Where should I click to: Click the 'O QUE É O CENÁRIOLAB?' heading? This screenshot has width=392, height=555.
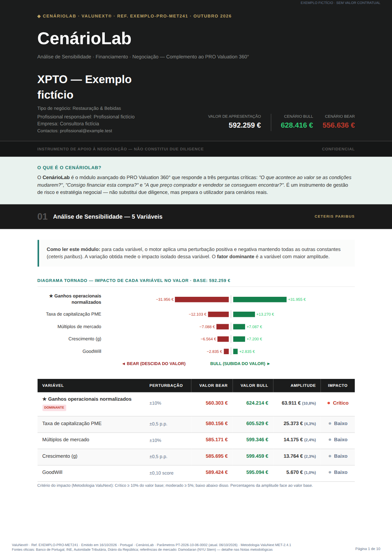tap(69, 168)
